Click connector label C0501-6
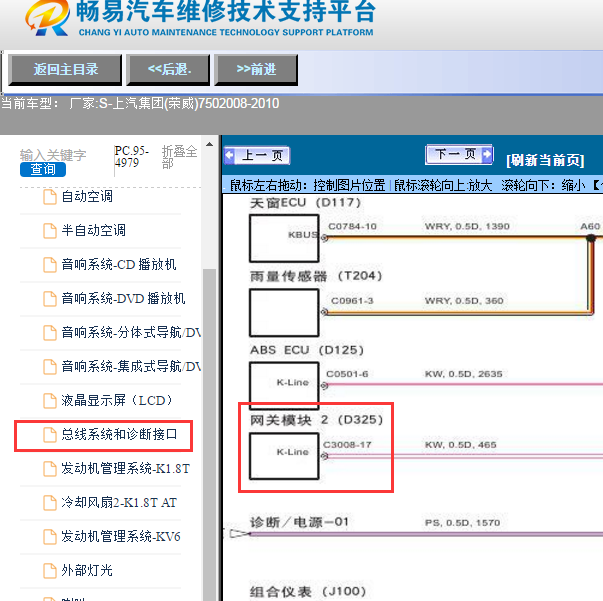 (x=347, y=374)
